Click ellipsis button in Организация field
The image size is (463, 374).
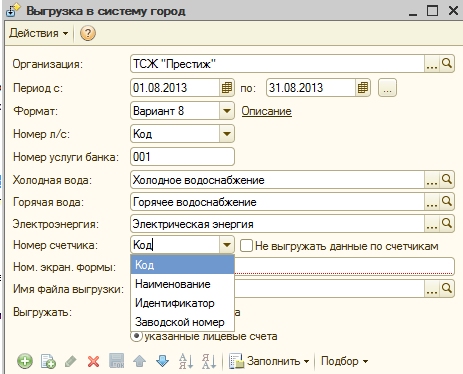click(432, 64)
